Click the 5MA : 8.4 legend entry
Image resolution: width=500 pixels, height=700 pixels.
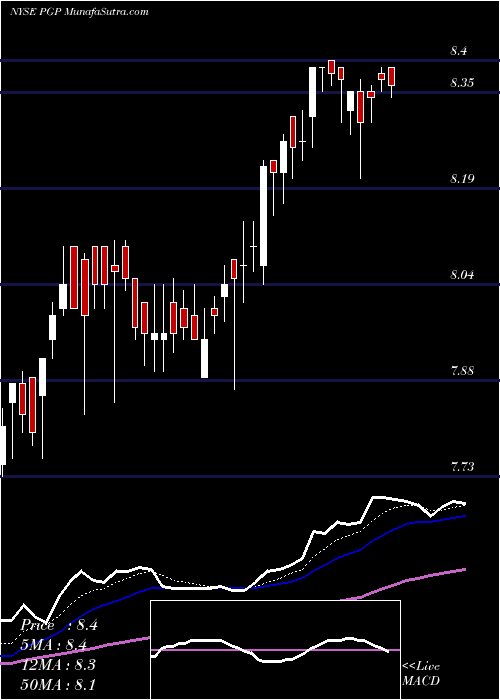pos(52,645)
